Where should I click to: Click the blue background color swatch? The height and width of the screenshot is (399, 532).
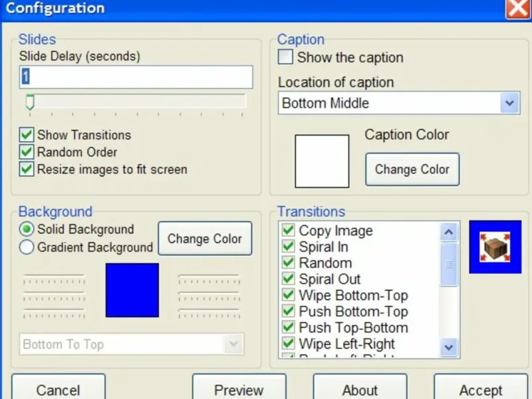click(x=132, y=290)
